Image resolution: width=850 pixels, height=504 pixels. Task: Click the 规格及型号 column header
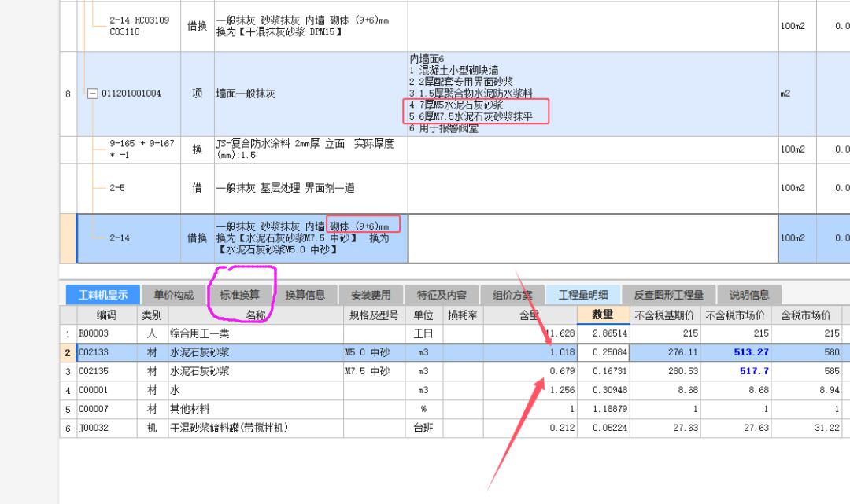click(375, 315)
